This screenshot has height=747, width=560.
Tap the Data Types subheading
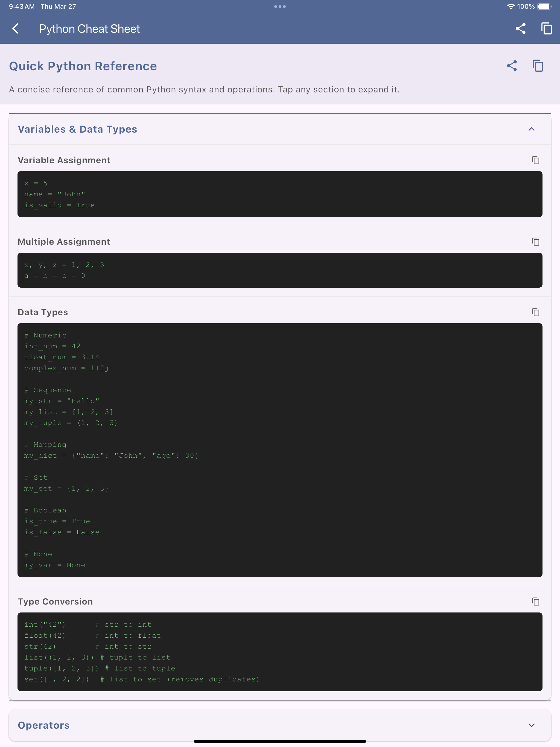(43, 312)
